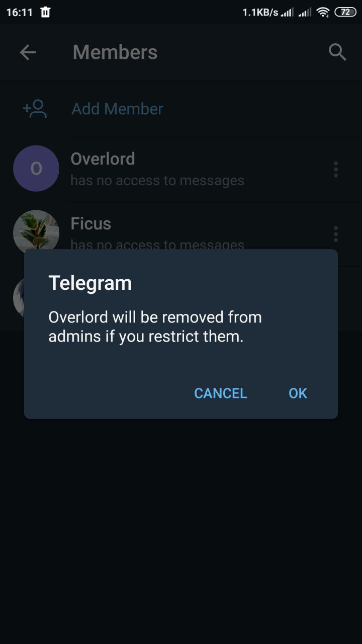Open the three-dot menu for Ficus

[x=336, y=234]
